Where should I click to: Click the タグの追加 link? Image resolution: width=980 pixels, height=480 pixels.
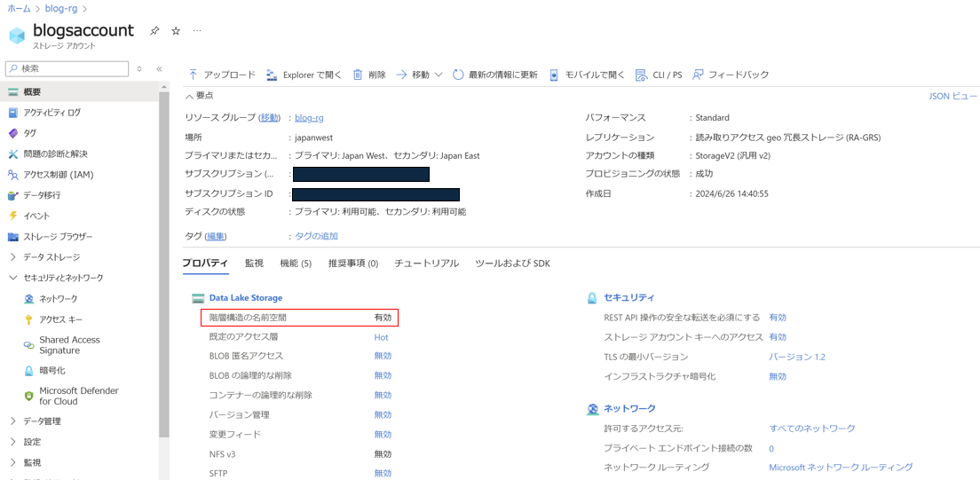click(x=316, y=236)
